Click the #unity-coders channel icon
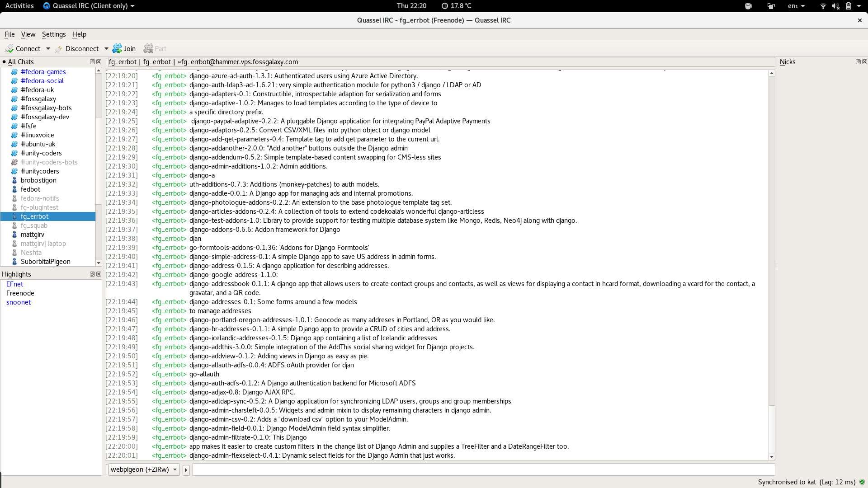Viewport: 868px width, 488px height. coord(14,153)
